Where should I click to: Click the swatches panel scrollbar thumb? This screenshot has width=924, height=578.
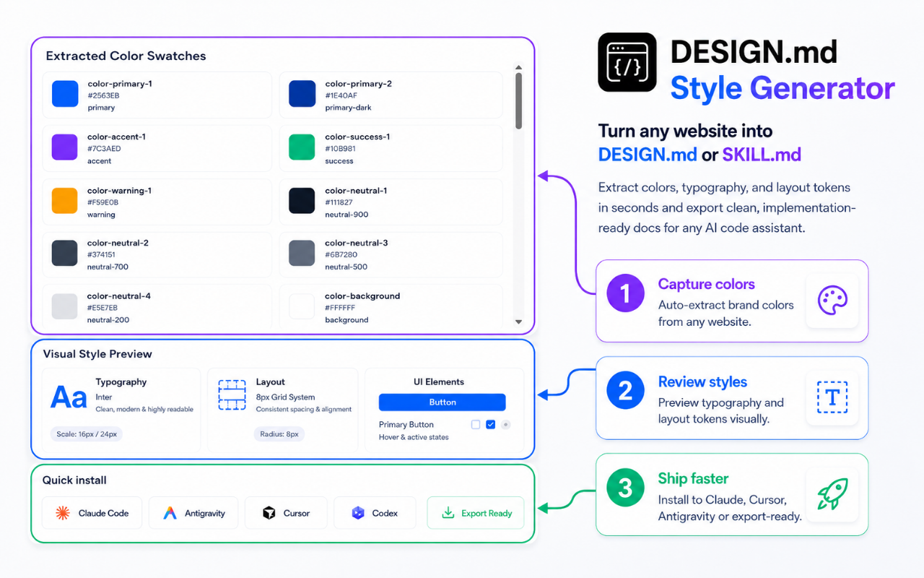518,101
